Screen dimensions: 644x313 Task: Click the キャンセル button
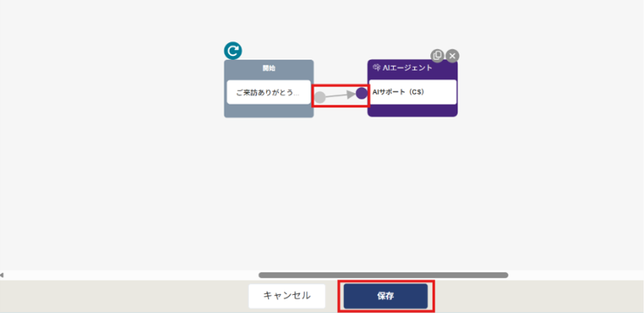point(286,296)
